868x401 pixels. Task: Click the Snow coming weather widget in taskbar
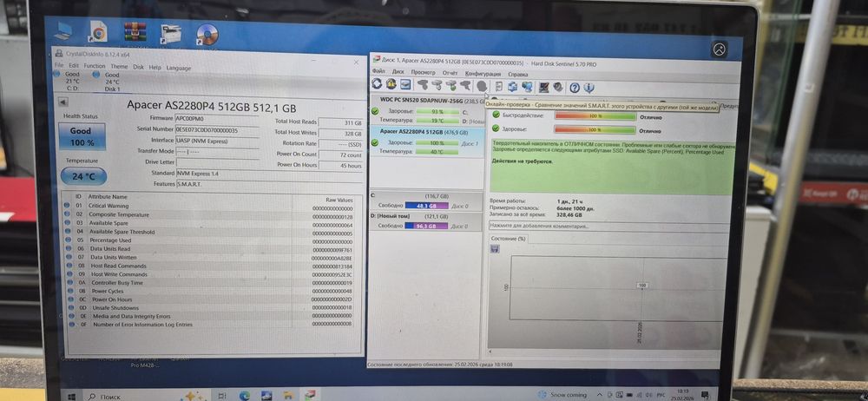(562, 394)
